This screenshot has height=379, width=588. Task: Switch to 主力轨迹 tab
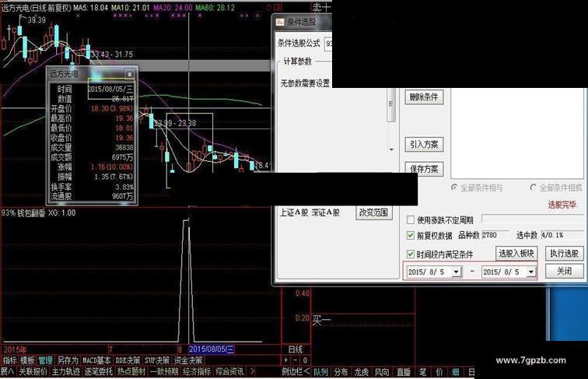click(65, 371)
